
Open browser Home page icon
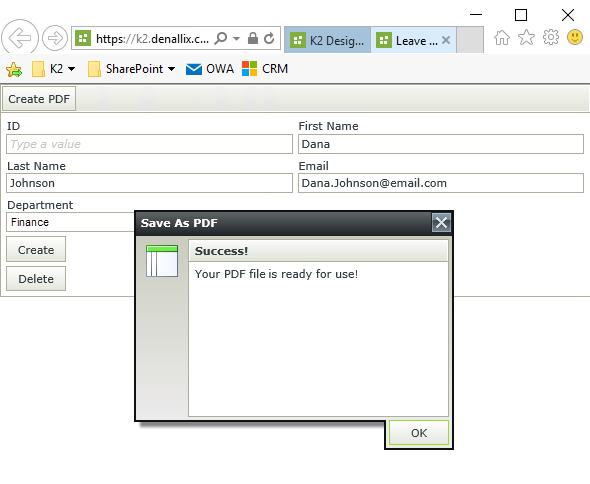(x=502, y=38)
